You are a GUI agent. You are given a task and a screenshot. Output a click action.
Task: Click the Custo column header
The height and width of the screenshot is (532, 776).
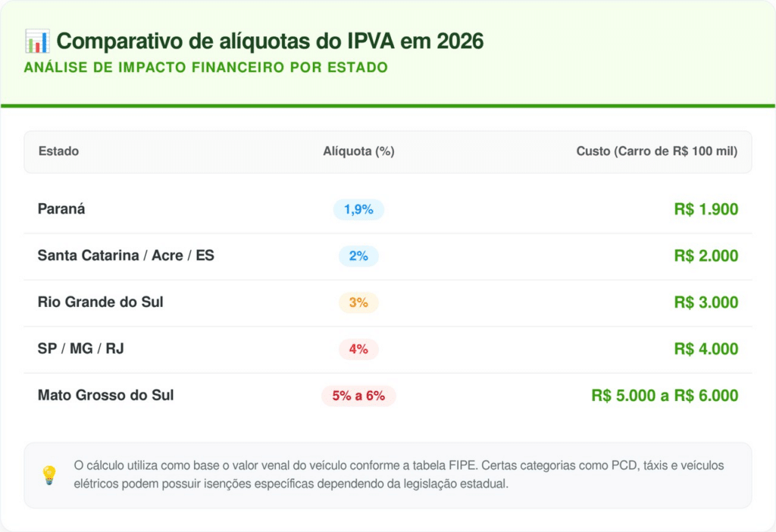click(656, 152)
